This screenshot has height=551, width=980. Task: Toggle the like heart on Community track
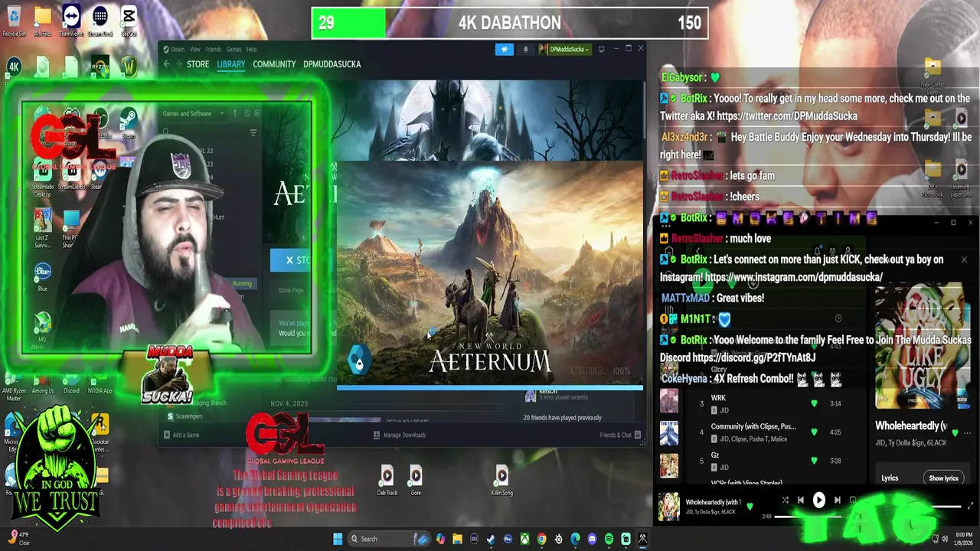tap(814, 432)
